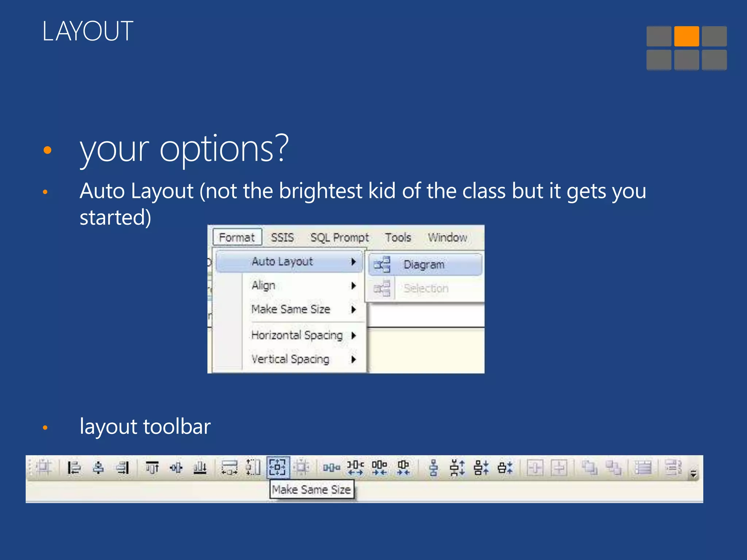Viewport: 747px width, 560px height.
Task: Click the Make Same Height icon
Action: (x=253, y=467)
